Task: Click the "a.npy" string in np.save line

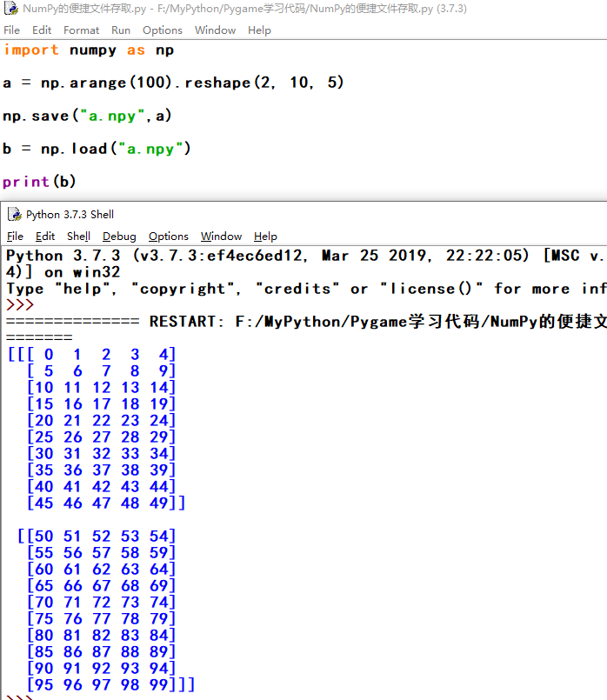Action: [112, 116]
